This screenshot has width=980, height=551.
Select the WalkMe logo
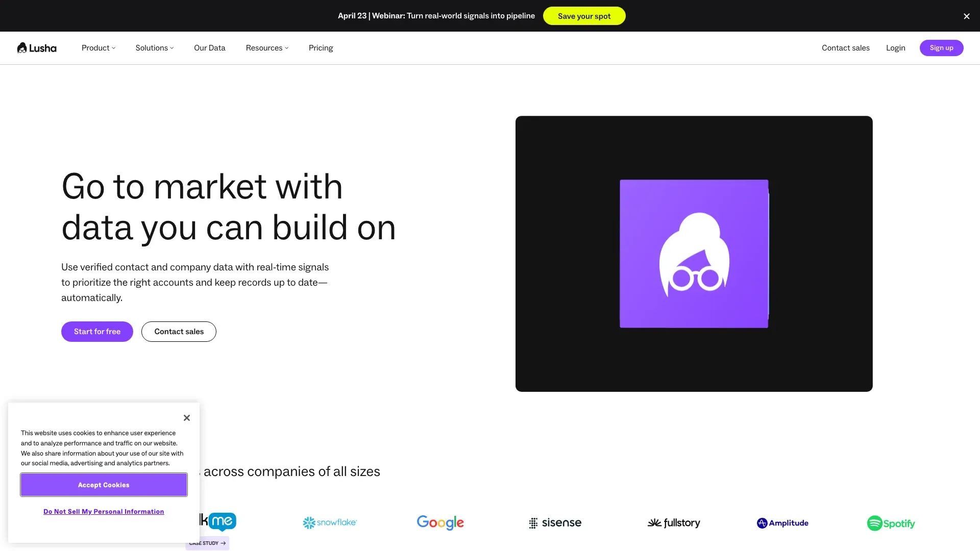coord(214,521)
